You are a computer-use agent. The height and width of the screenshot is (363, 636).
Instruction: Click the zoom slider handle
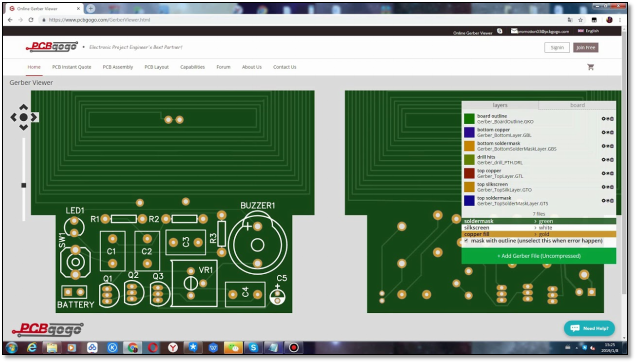tap(24, 185)
